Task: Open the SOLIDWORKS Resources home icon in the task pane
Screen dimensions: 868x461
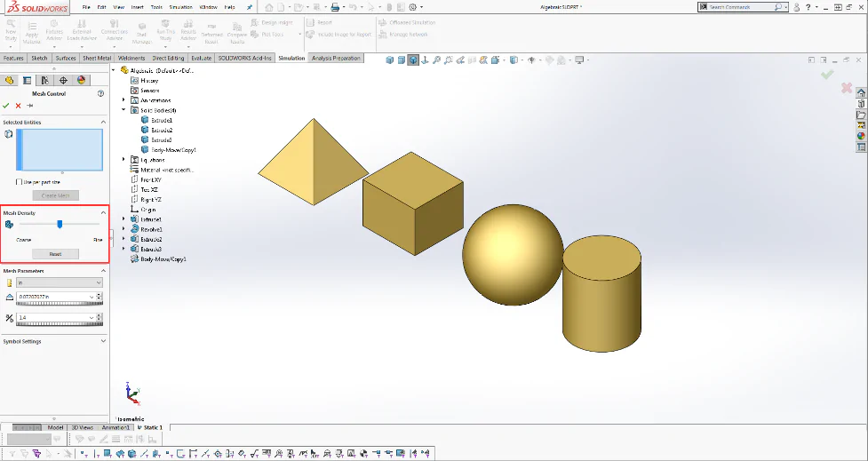Action: tap(861, 92)
